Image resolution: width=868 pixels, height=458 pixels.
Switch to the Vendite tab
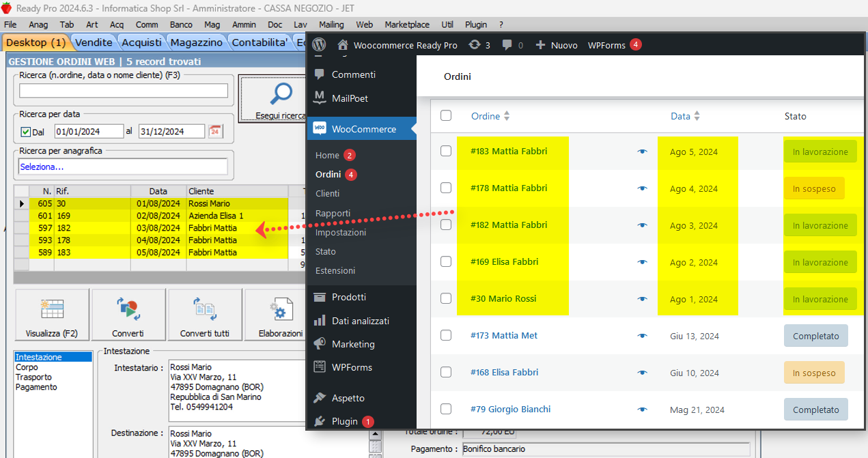pos(94,42)
